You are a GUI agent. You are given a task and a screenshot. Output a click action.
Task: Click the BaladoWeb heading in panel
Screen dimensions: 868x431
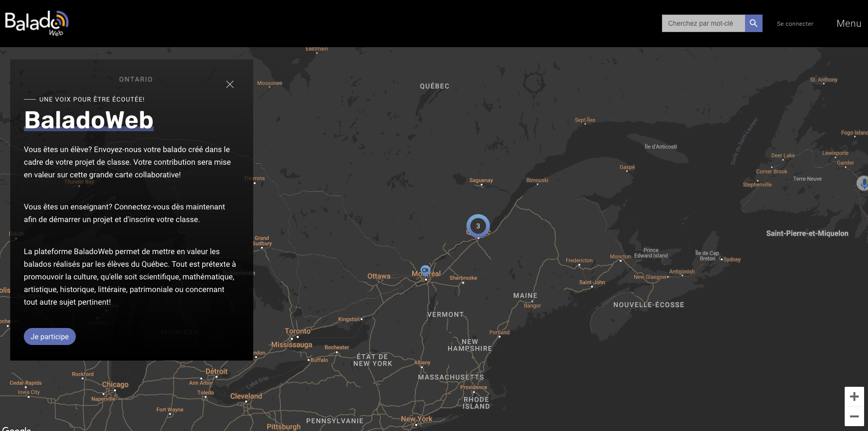point(89,120)
